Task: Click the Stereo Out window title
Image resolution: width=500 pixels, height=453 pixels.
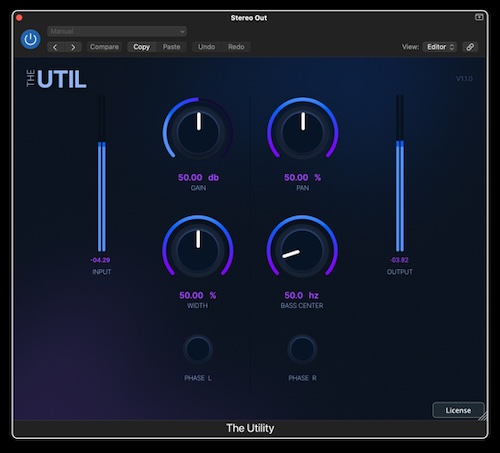Action: click(249, 18)
